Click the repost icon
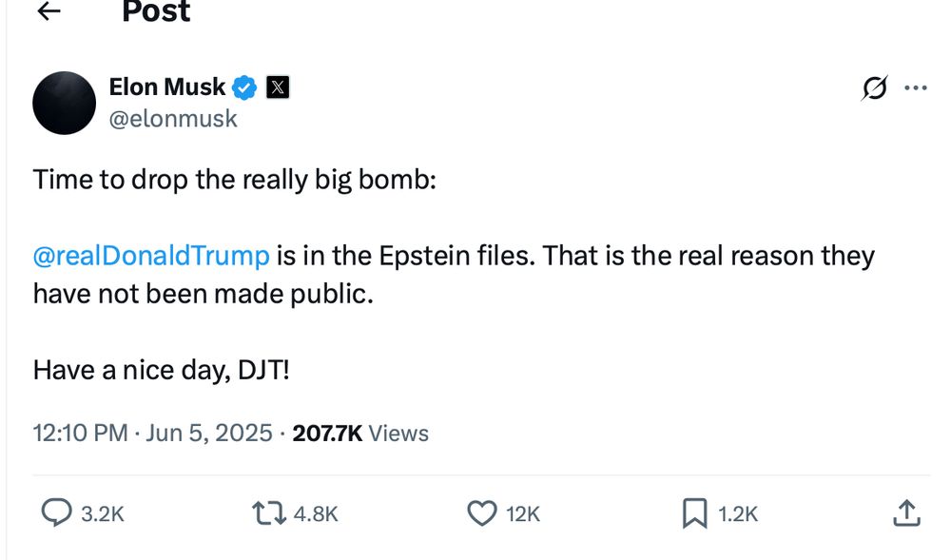 click(x=269, y=512)
